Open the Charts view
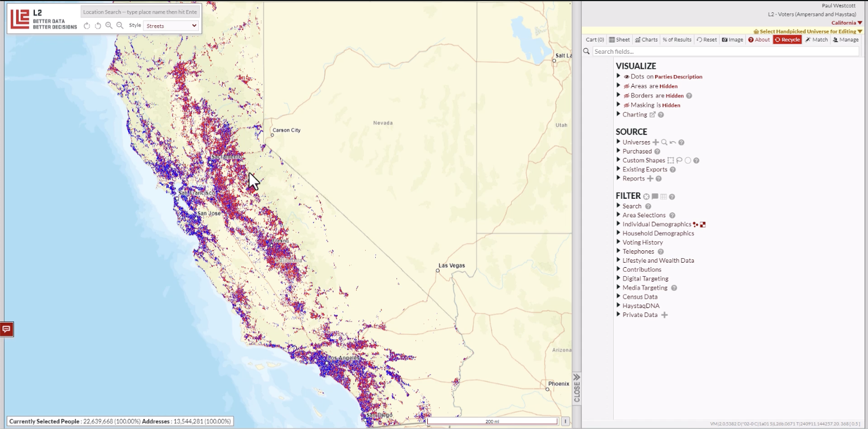 pos(646,40)
